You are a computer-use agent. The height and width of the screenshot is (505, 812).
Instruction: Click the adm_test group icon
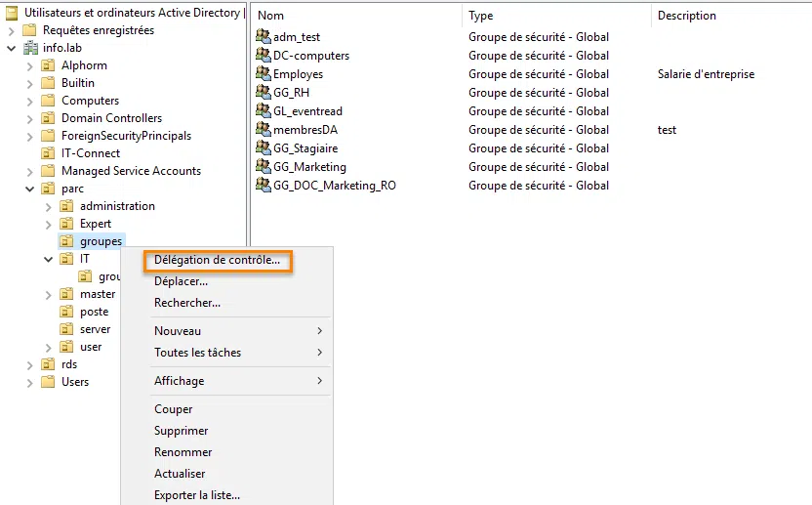tap(263, 37)
